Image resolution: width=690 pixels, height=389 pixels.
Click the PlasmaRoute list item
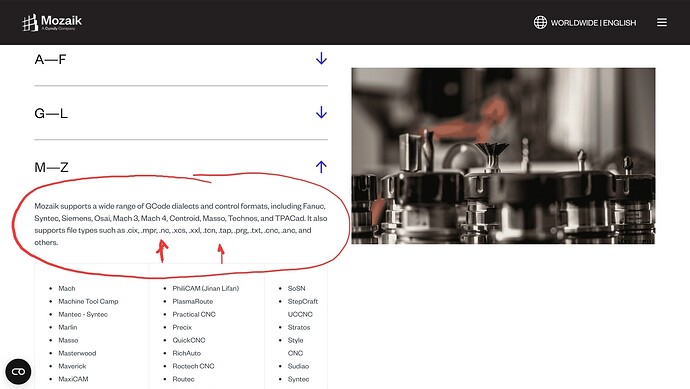(x=193, y=301)
